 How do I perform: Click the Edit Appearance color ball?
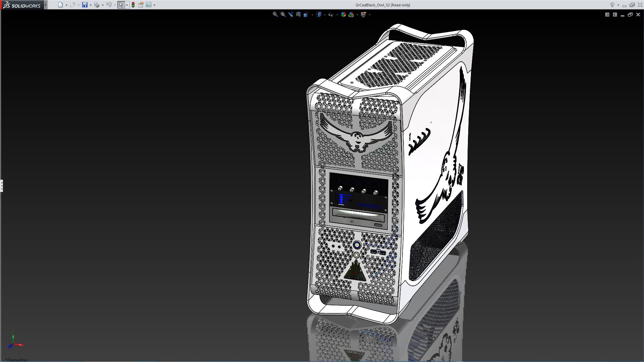point(343,14)
